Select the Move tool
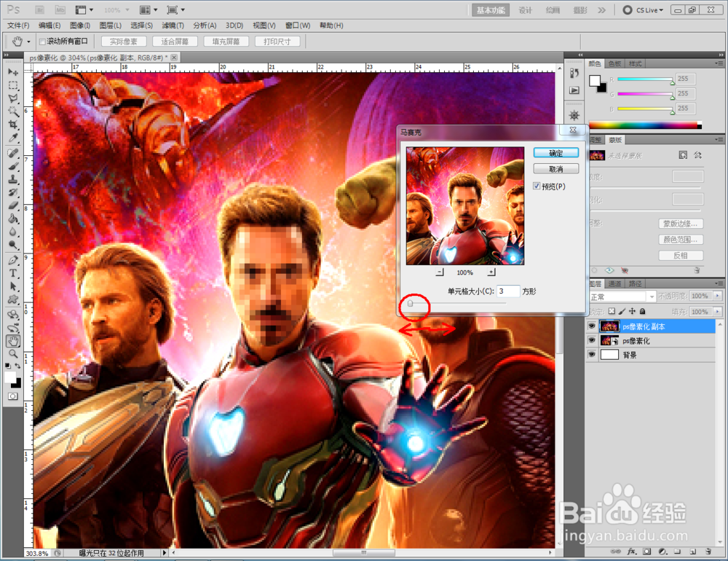Image resolution: width=728 pixels, height=561 pixels. (13, 72)
